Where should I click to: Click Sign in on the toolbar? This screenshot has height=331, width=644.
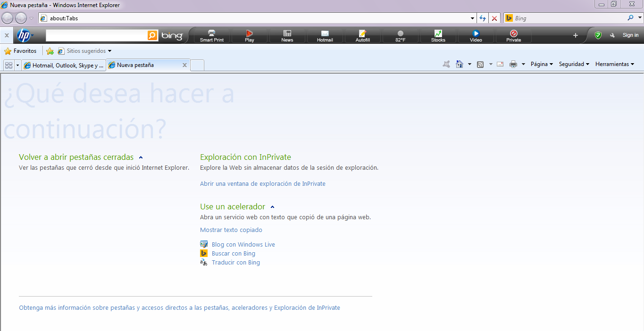630,34
